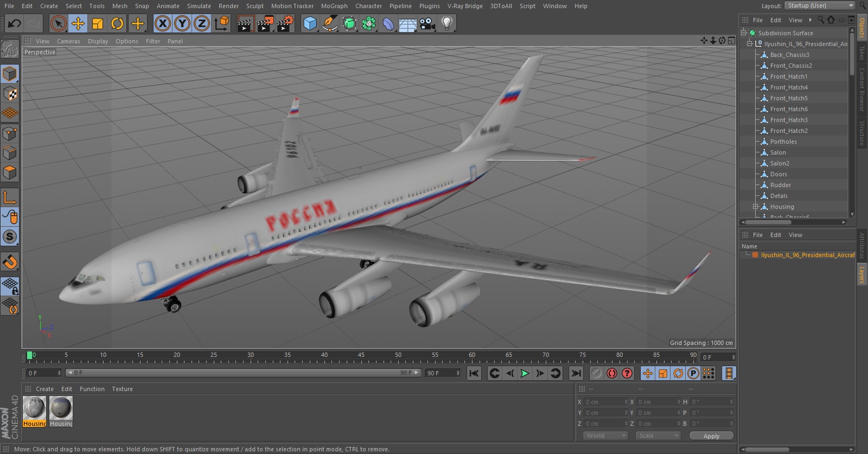Open the Layout Startup dropdown
This screenshot has height=454, width=868.
click(x=820, y=5)
